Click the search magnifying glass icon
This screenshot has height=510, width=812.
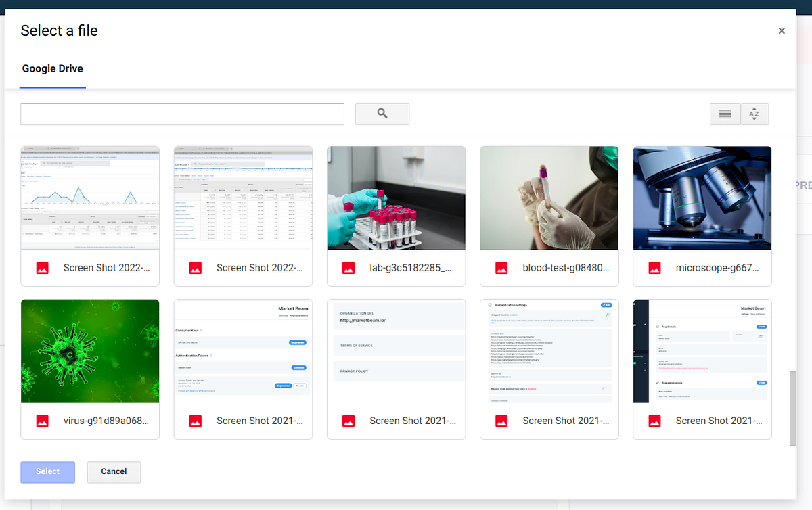[382, 114]
